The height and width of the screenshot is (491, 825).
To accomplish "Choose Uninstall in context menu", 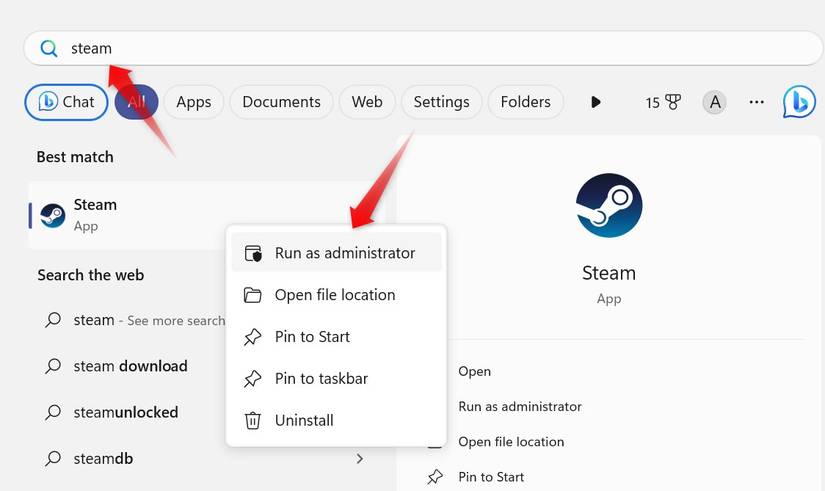I will click(337, 420).
